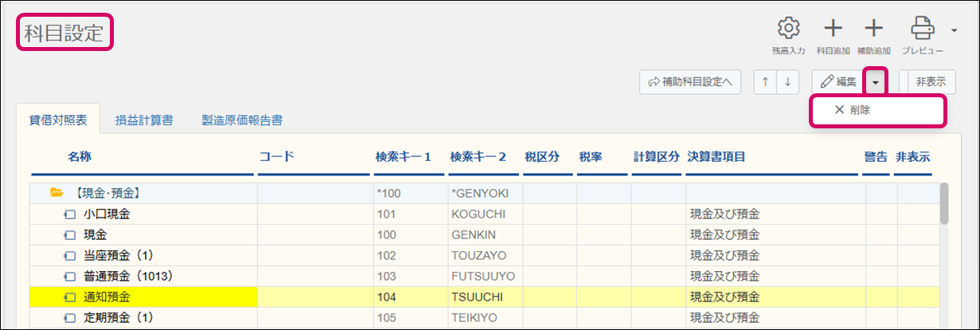Move selected account down with down arrow
Screen dimensions: 980x330
click(x=787, y=81)
